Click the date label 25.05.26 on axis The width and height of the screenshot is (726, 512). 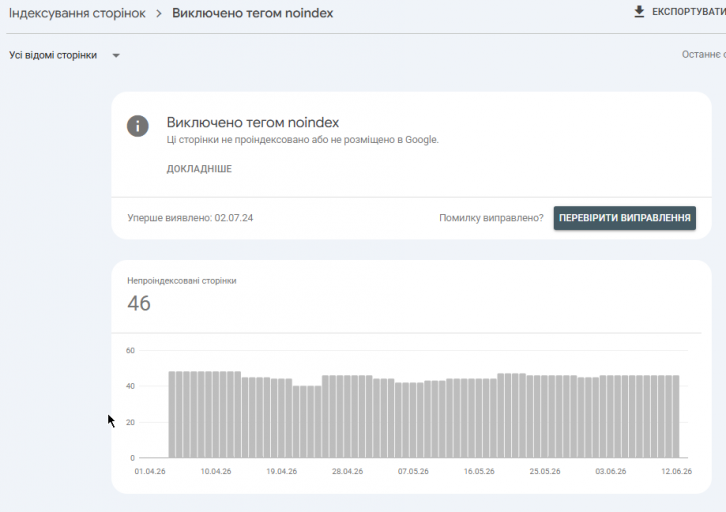coord(545,471)
